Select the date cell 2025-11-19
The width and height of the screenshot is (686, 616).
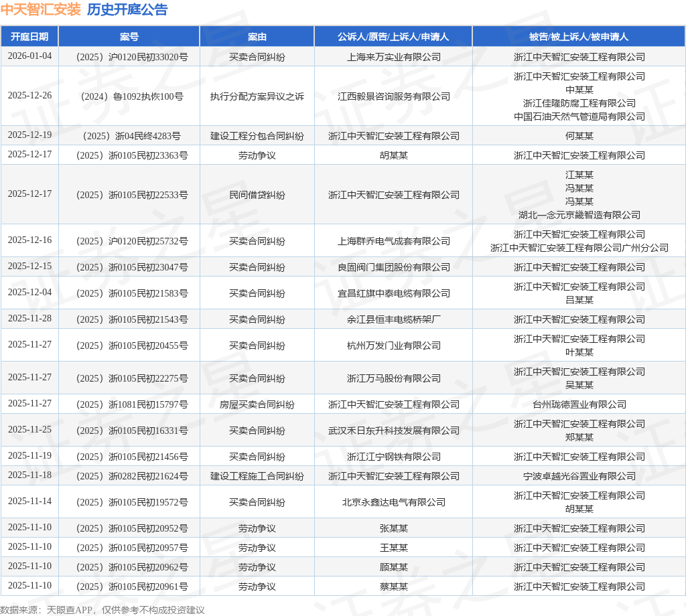[29, 455]
